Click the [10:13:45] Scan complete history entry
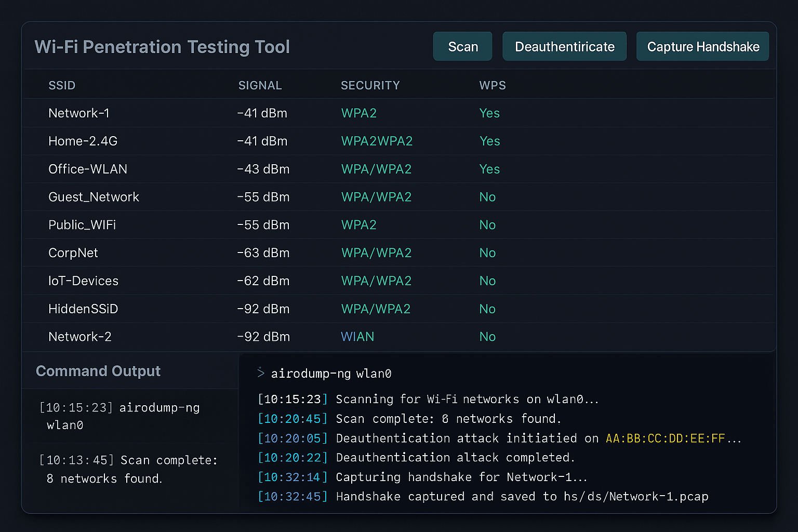The image size is (798, 532). pos(128,469)
